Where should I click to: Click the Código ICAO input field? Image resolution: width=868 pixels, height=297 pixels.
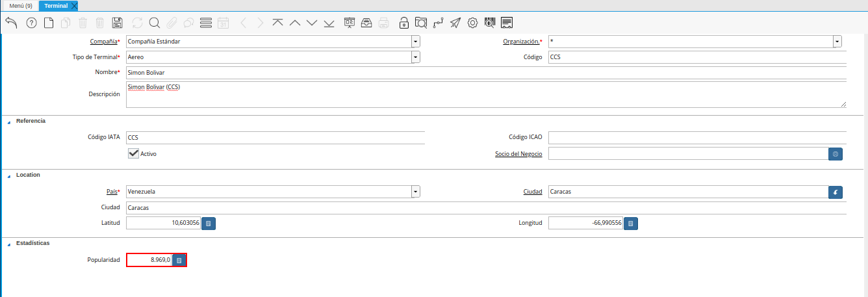696,138
